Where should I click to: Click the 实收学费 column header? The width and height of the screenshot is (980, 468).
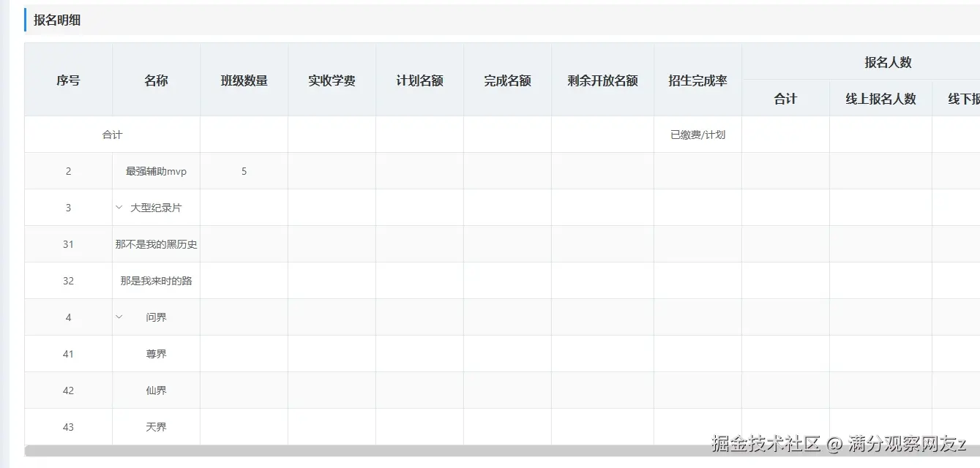point(332,80)
